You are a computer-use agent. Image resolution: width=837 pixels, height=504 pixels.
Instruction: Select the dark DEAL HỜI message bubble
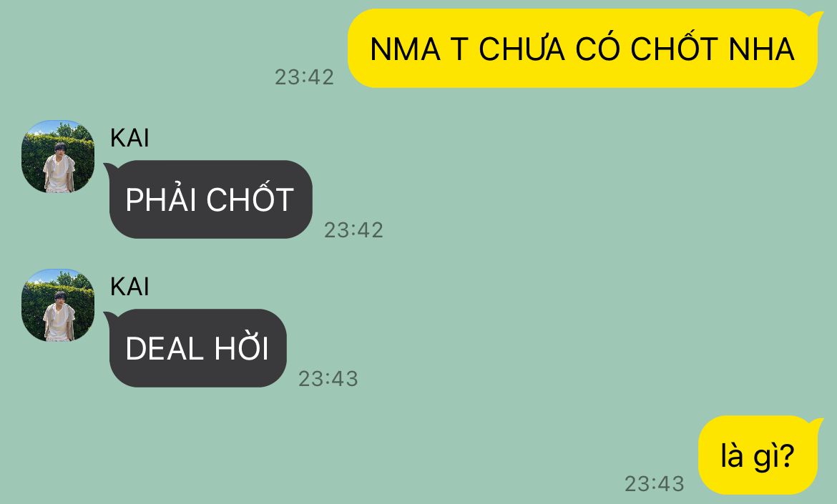(x=197, y=347)
